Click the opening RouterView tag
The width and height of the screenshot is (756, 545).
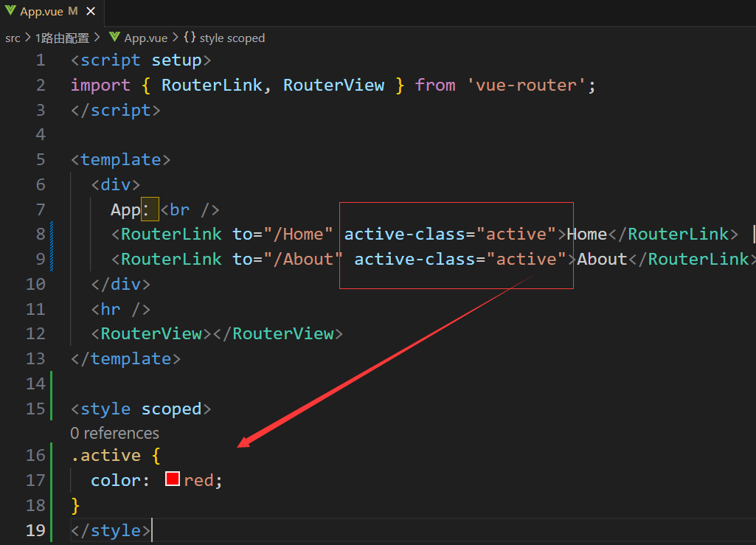coord(151,334)
